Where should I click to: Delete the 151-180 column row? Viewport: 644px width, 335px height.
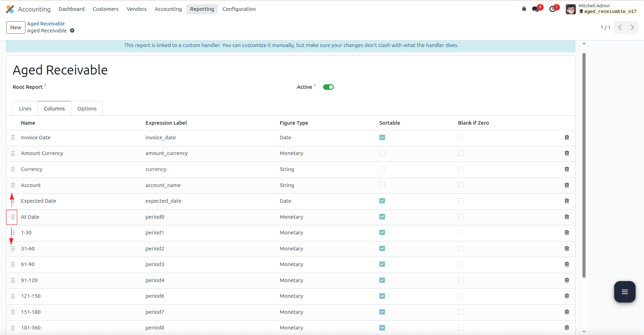567,312
